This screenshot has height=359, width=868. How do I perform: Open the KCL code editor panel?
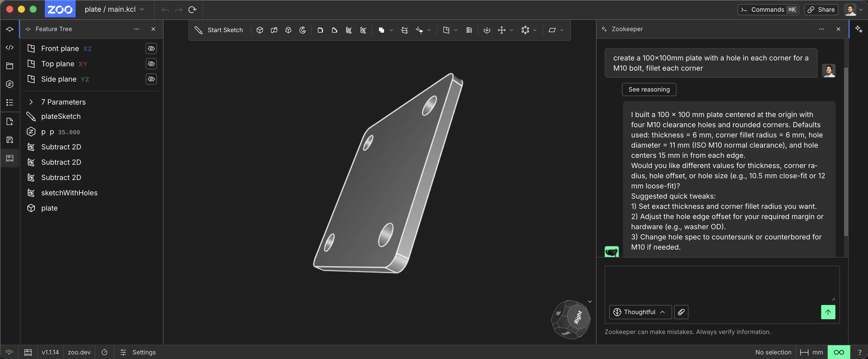9,48
